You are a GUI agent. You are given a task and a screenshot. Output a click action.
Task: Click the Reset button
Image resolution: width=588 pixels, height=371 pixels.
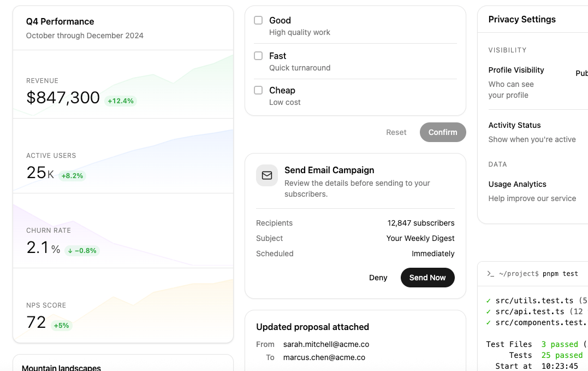[396, 132]
